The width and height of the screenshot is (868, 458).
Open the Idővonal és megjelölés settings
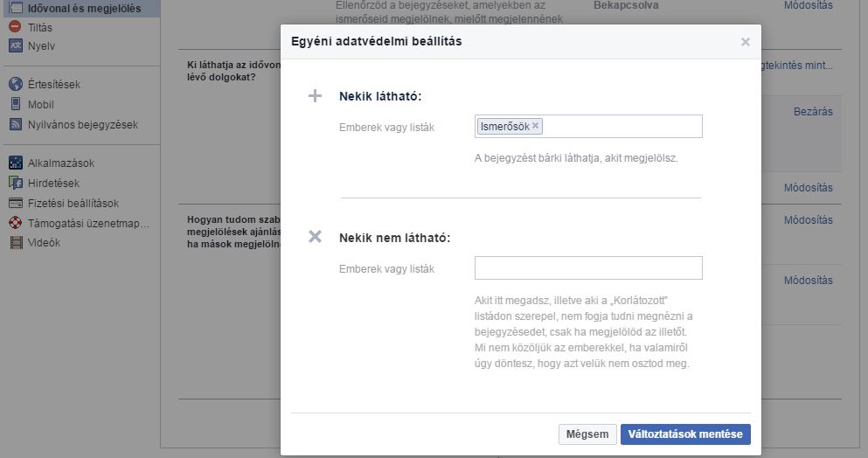pos(83,9)
